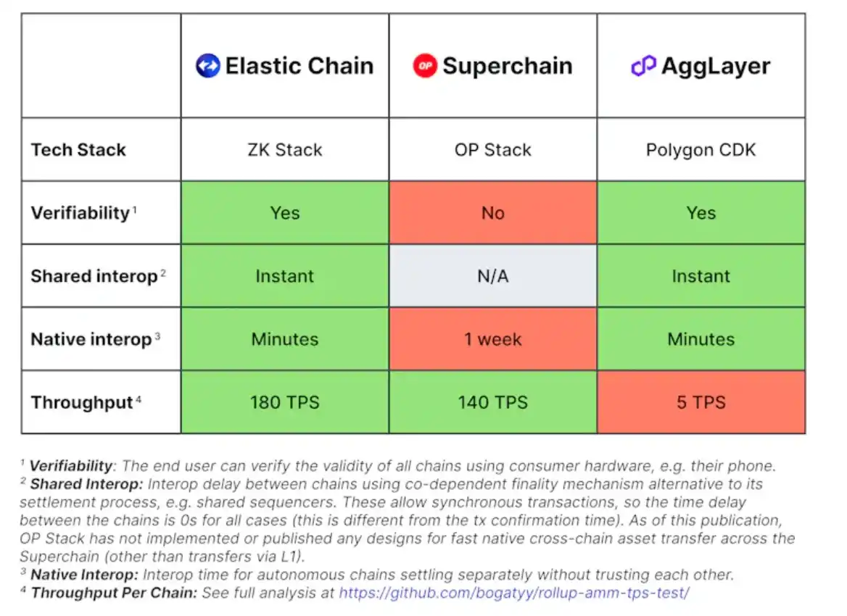
Task: Click the purple AggLayer logo icon
Action: coord(643,66)
